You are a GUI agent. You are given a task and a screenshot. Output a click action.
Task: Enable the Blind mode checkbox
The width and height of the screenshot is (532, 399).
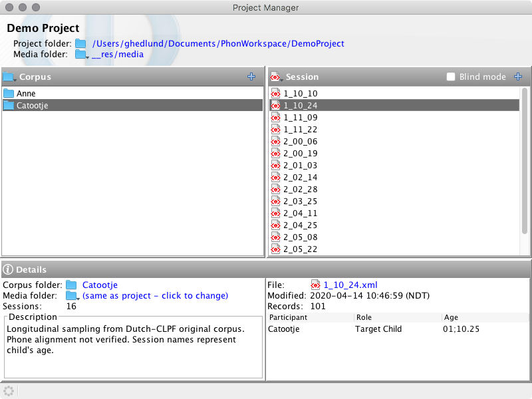tap(452, 77)
